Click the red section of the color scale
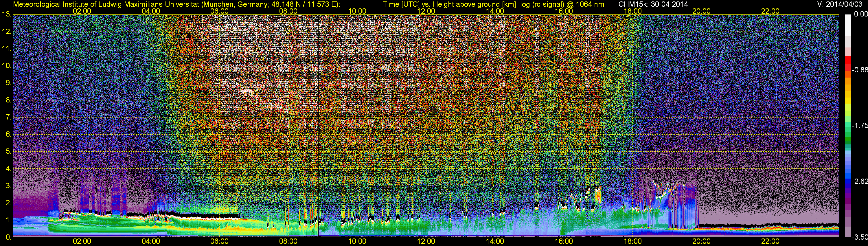 point(847,64)
